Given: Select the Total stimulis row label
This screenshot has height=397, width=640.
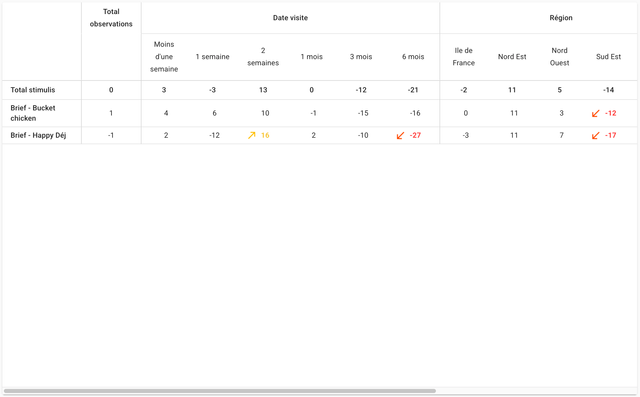Looking at the screenshot, I should [33, 90].
